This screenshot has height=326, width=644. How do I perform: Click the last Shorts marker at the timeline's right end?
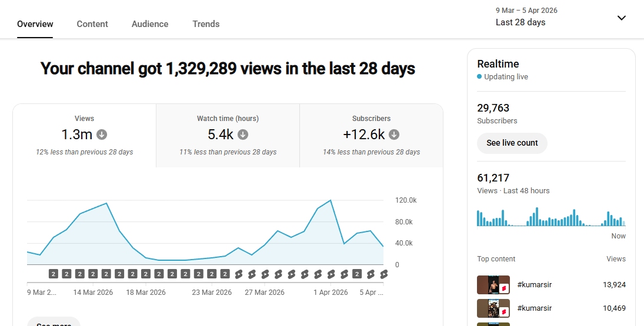[383, 274]
